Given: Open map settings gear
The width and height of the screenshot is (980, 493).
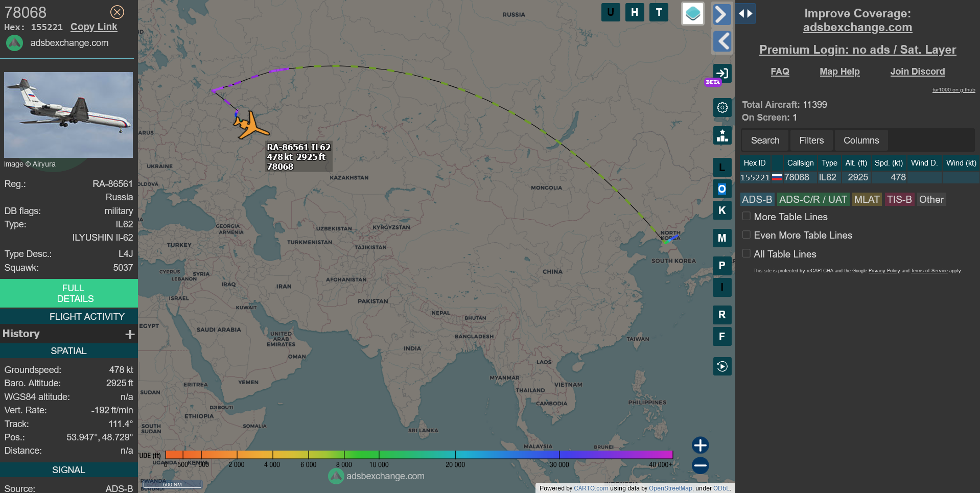Looking at the screenshot, I should point(722,108).
